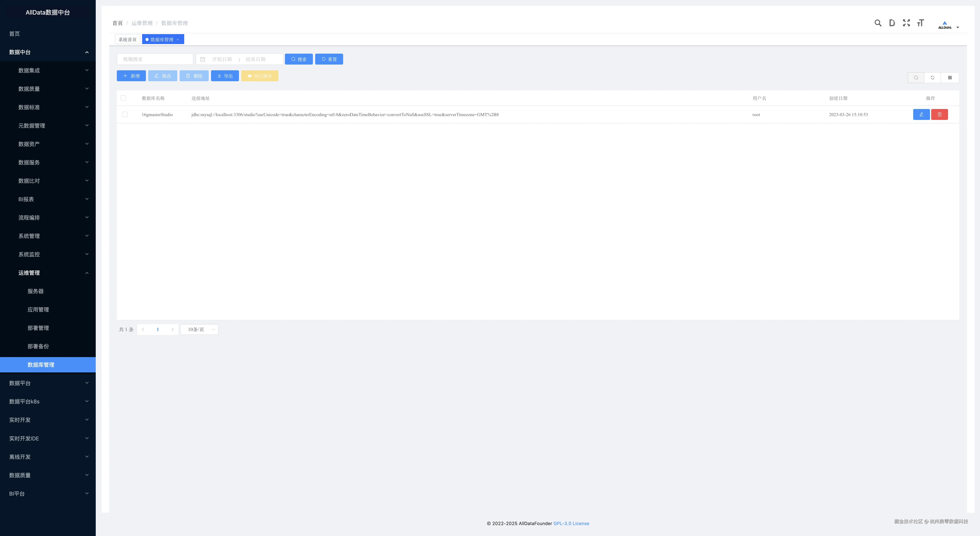The image size is (980, 536).
Task: Click red delete icon for 16gmasterStudio row
Action: (x=939, y=115)
